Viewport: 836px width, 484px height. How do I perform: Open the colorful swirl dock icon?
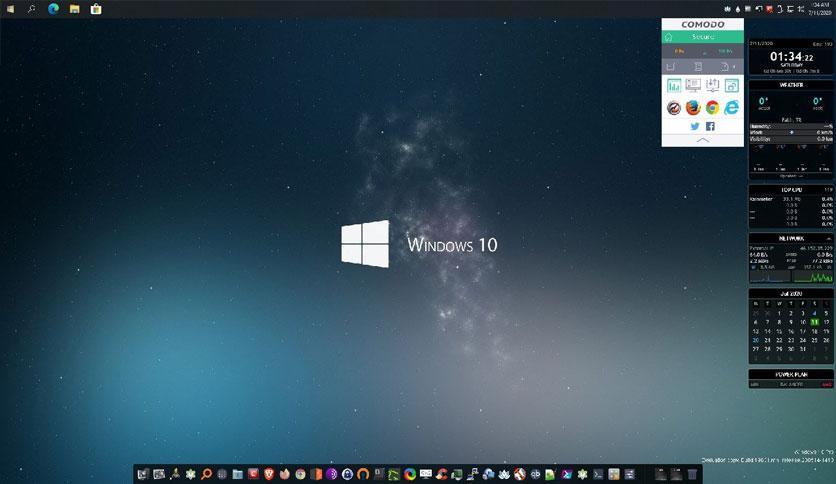[410, 474]
